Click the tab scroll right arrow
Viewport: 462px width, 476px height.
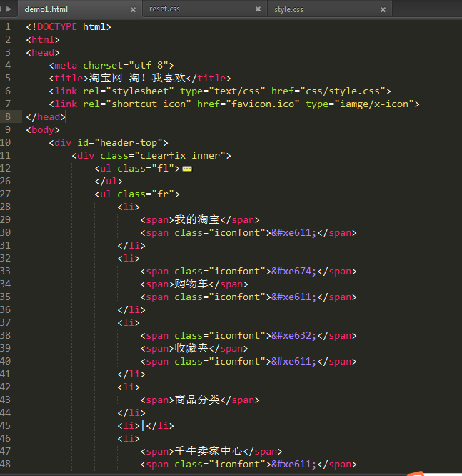[9, 9]
